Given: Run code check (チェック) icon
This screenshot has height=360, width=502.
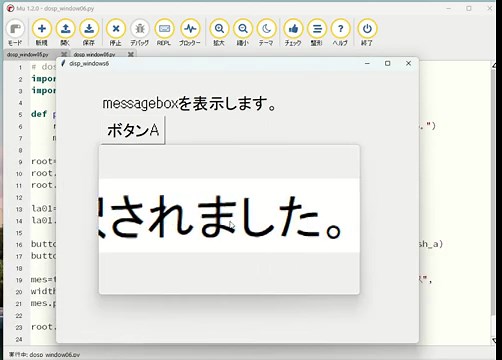Looking at the screenshot, I should point(293,32).
